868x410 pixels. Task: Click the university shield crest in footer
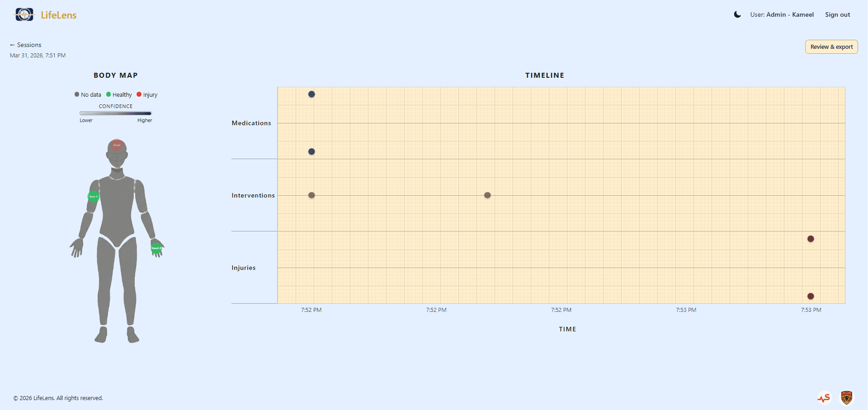[x=846, y=398]
